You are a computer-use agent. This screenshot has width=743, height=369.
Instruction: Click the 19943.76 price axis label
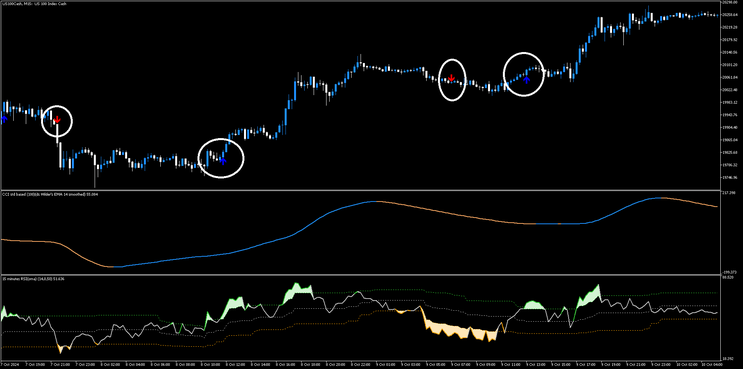coord(730,115)
